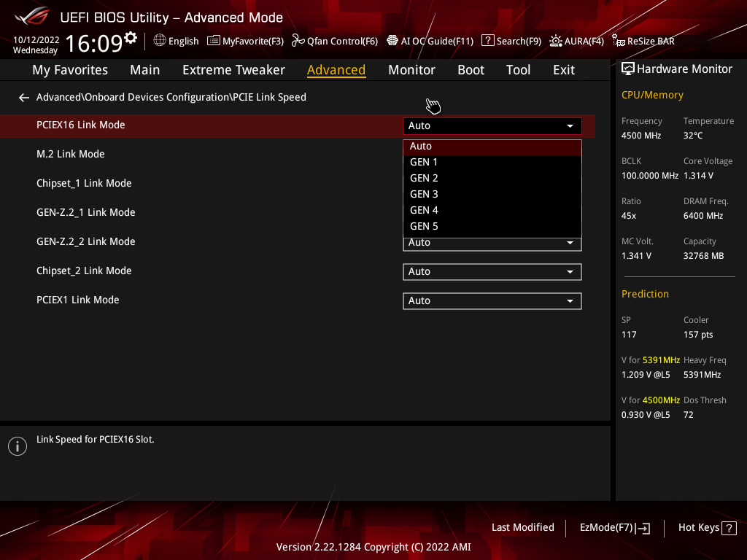Click the ROG logo

click(x=32, y=17)
